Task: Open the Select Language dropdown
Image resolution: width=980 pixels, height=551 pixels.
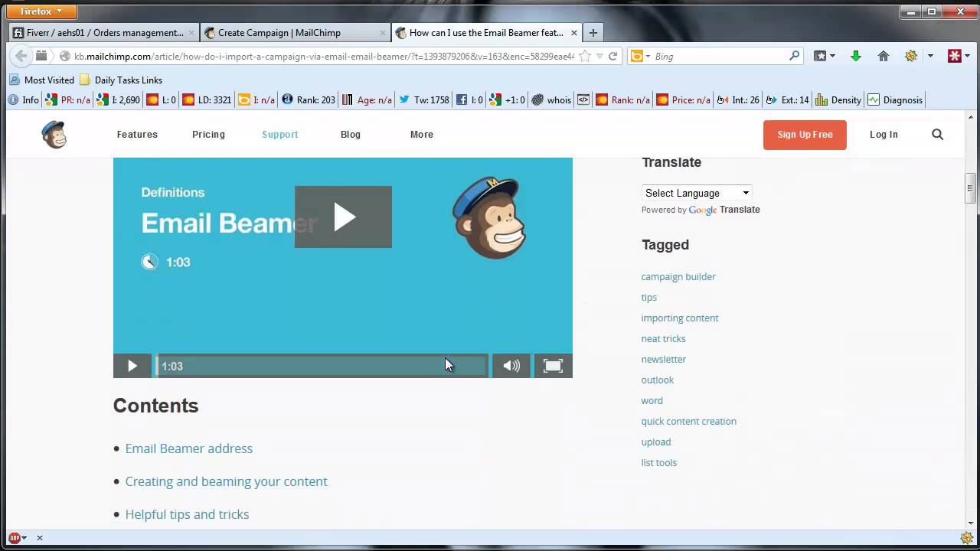Action: click(x=697, y=193)
